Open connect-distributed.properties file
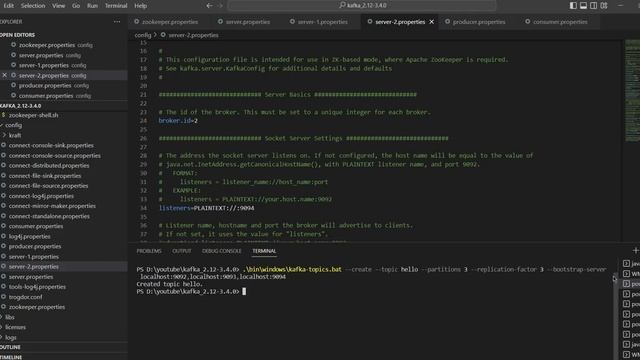This screenshot has width=640, height=360. click(49, 165)
